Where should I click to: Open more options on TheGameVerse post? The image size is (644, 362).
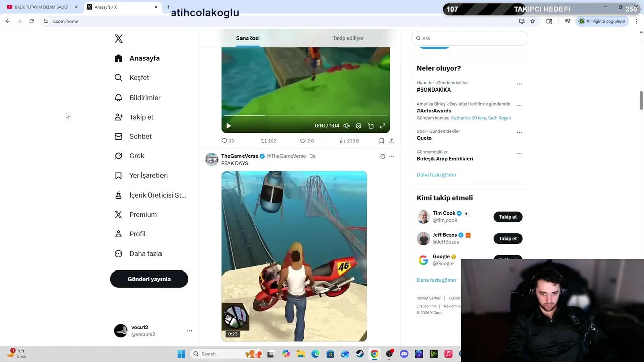point(392,156)
